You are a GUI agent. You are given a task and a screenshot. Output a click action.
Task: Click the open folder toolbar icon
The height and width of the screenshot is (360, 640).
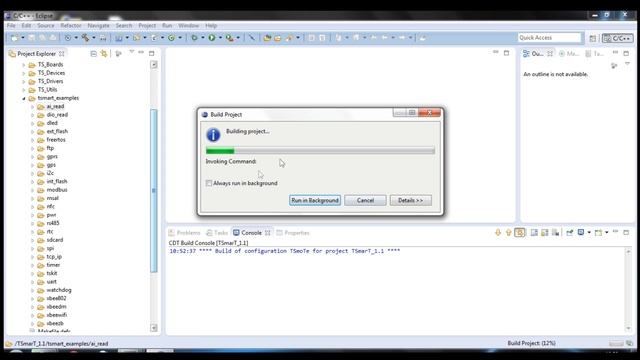278,38
